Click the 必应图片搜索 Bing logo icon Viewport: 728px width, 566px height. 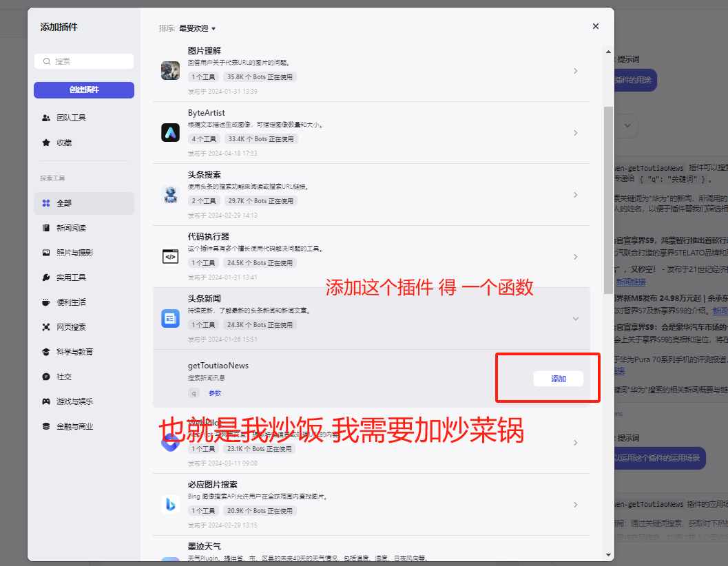(170, 504)
